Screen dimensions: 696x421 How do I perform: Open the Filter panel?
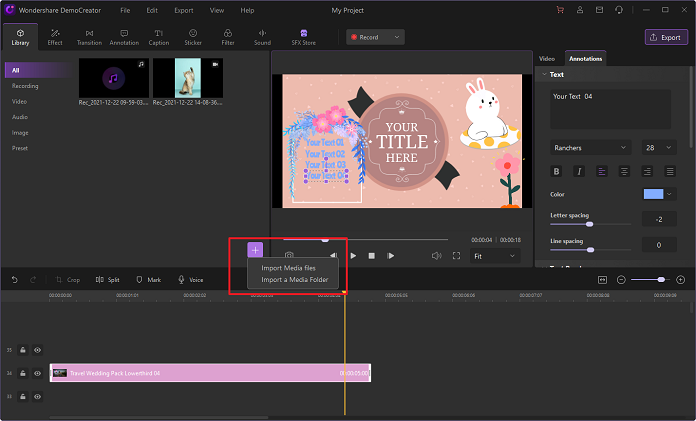pos(228,37)
